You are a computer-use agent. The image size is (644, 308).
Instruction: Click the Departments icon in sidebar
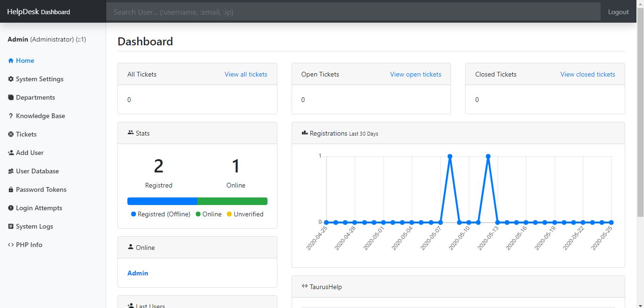click(x=11, y=97)
